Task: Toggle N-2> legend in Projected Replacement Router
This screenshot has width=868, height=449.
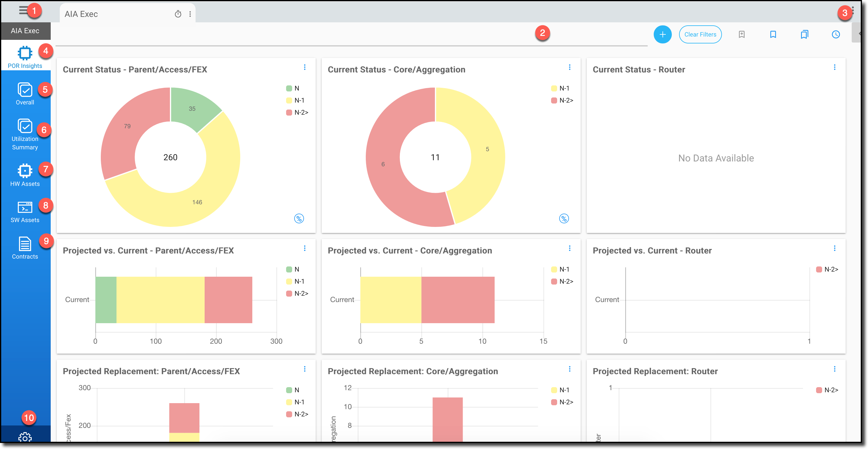Action: (x=827, y=390)
